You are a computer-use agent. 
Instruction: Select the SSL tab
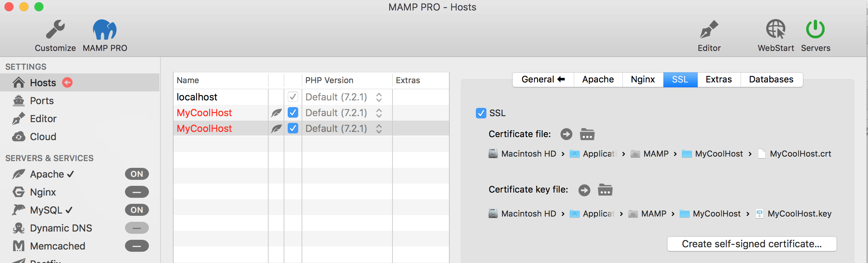[680, 79]
